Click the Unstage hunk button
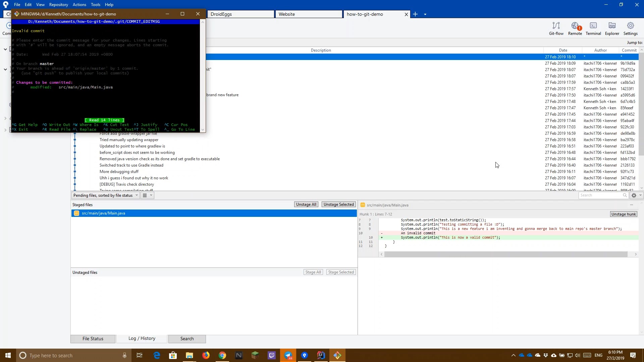Image resolution: width=644 pixels, height=362 pixels. click(623, 214)
